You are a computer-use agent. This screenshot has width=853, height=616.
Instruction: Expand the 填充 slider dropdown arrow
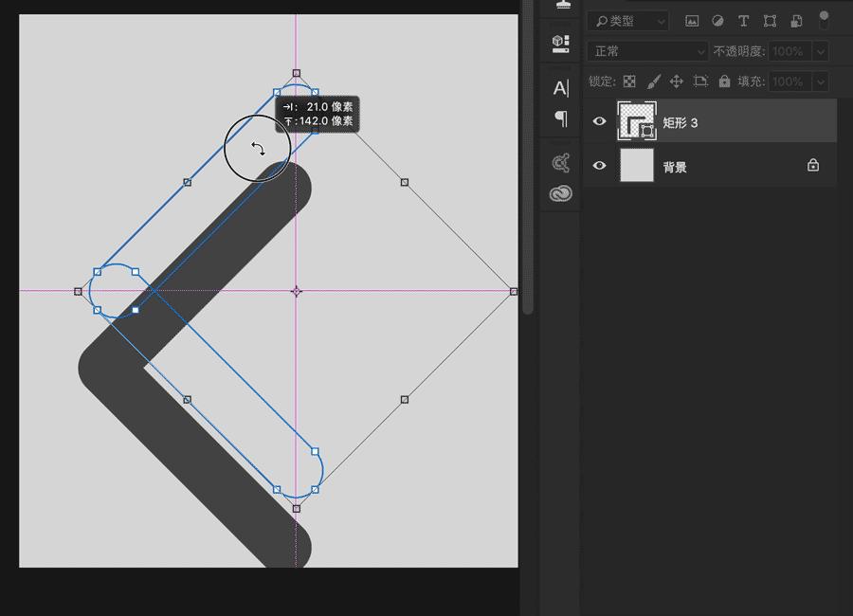pos(821,82)
